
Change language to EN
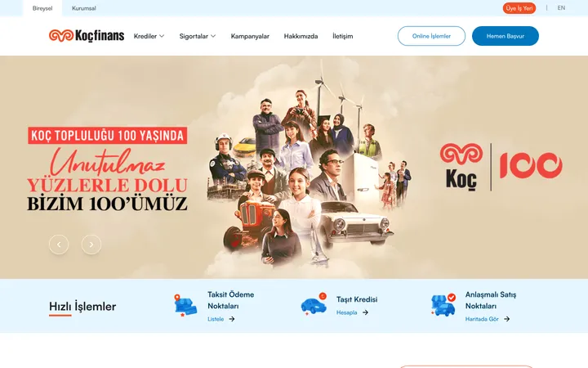tap(561, 8)
